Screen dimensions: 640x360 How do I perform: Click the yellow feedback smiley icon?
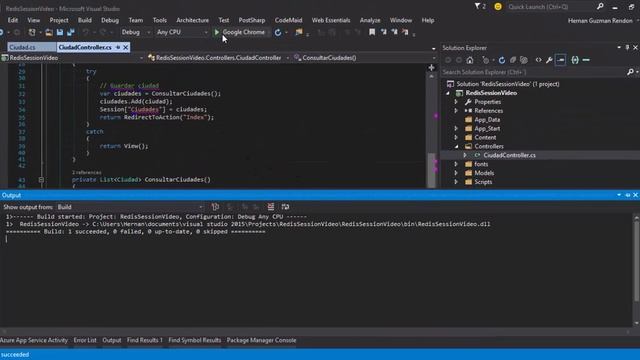(498, 7)
